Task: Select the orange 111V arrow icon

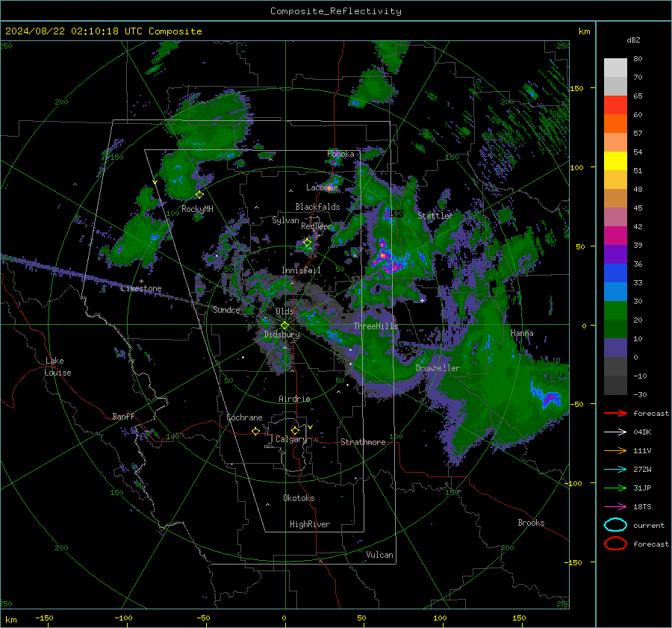Action: coord(615,450)
